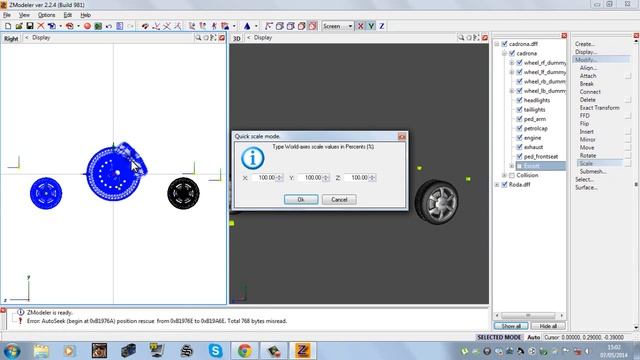Open the Options menu
640x360 pixels.
point(47,15)
